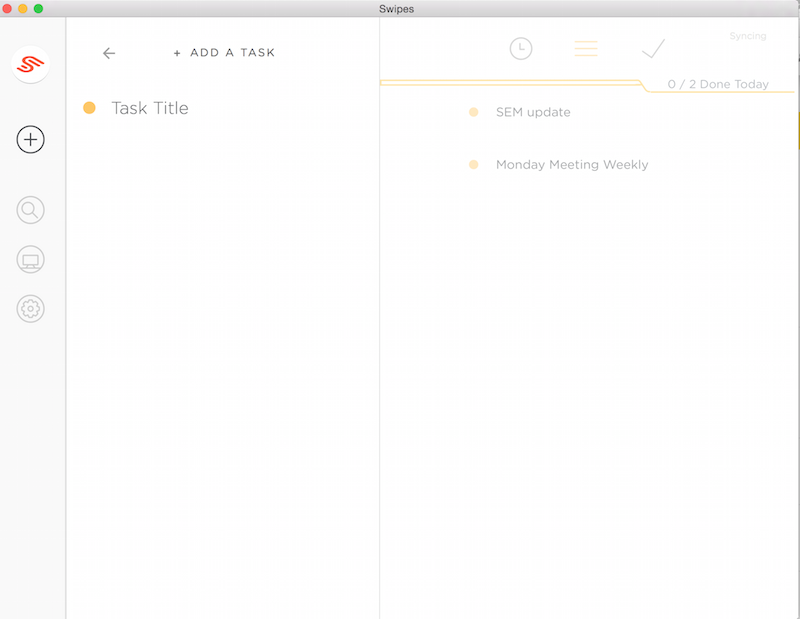Click the dot next to SEM update
800x619 pixels.
(x=473, y=112)
